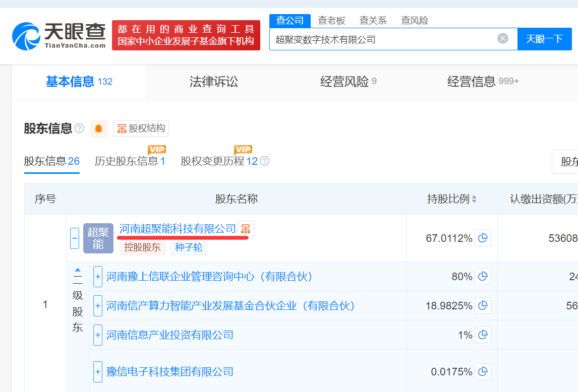The height and width of the screenshot is (392, 578).
Task: Click help question mark beside 股东信息 heading
Action: click(79, 128)
